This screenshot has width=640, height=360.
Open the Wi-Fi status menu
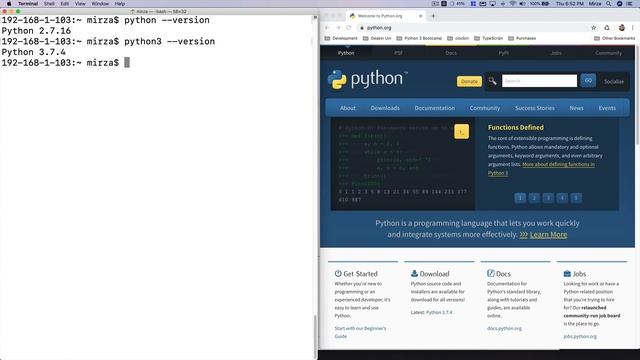[512, 4]
